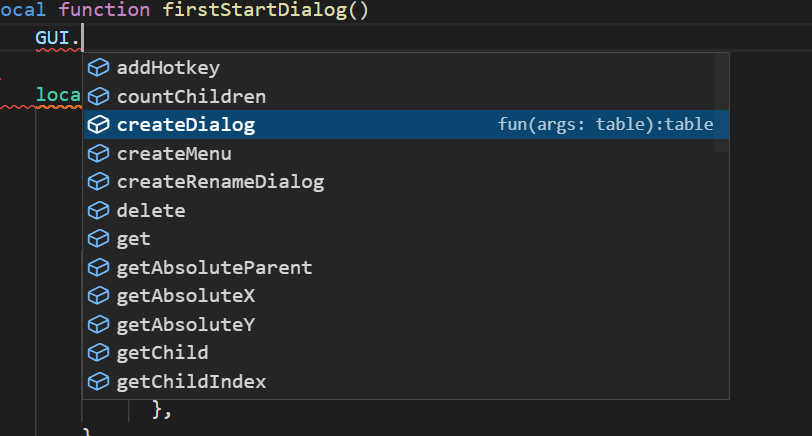This screenshot has height=436, width=812.
Task: Select getAbsoluteX from the list
Action: 406,296
